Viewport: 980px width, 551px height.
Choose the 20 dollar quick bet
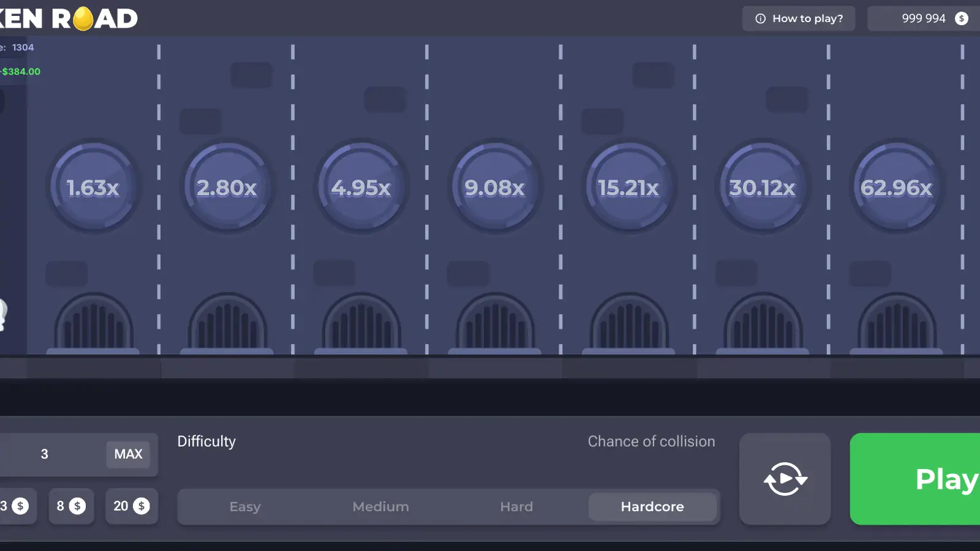click(132, 506)
